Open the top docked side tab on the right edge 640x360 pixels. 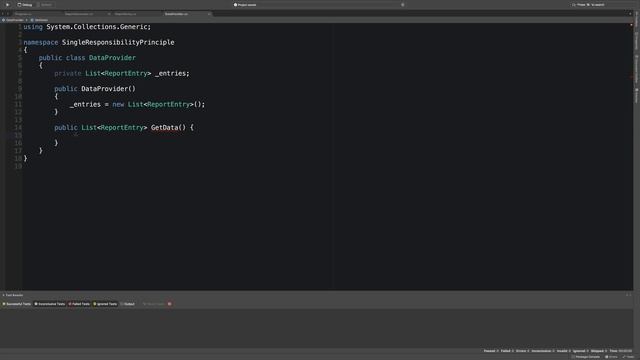tap(636, 20)
